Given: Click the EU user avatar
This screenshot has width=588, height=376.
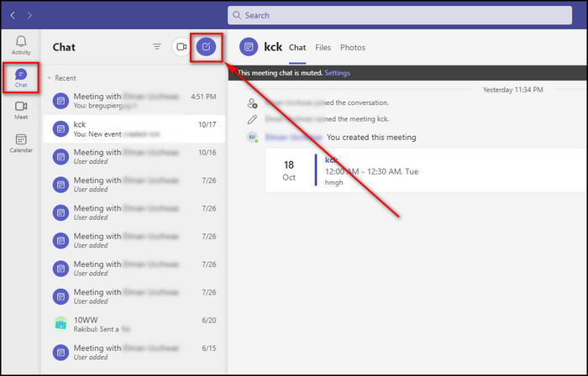Looking at the screenshot, I should tap(252, 137).
